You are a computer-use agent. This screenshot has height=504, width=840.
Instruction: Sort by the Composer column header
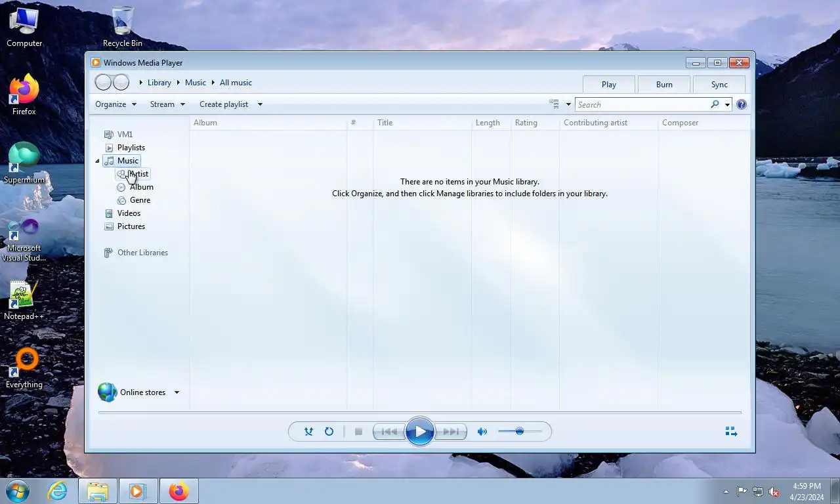click(x=704, y=123)
